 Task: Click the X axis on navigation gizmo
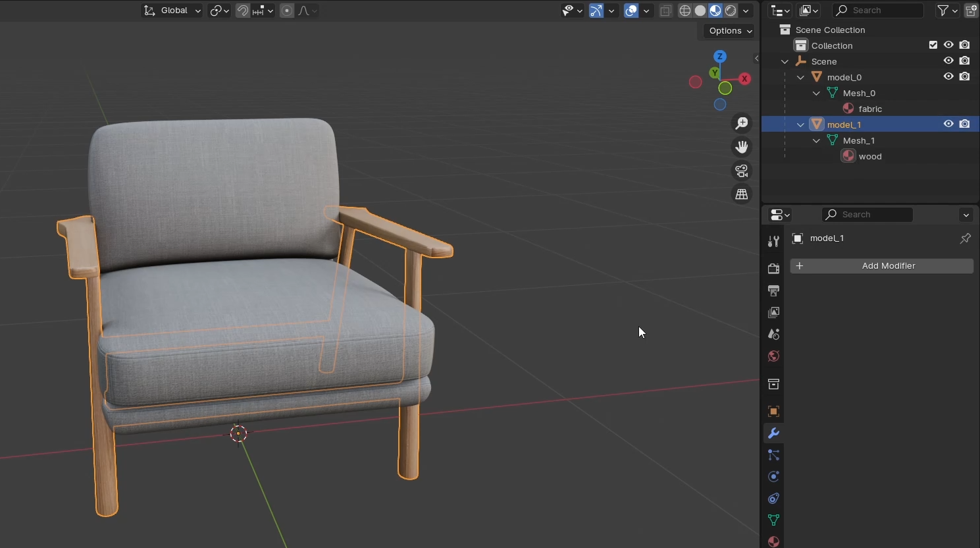pyautogui.click(x=744, y=78)
